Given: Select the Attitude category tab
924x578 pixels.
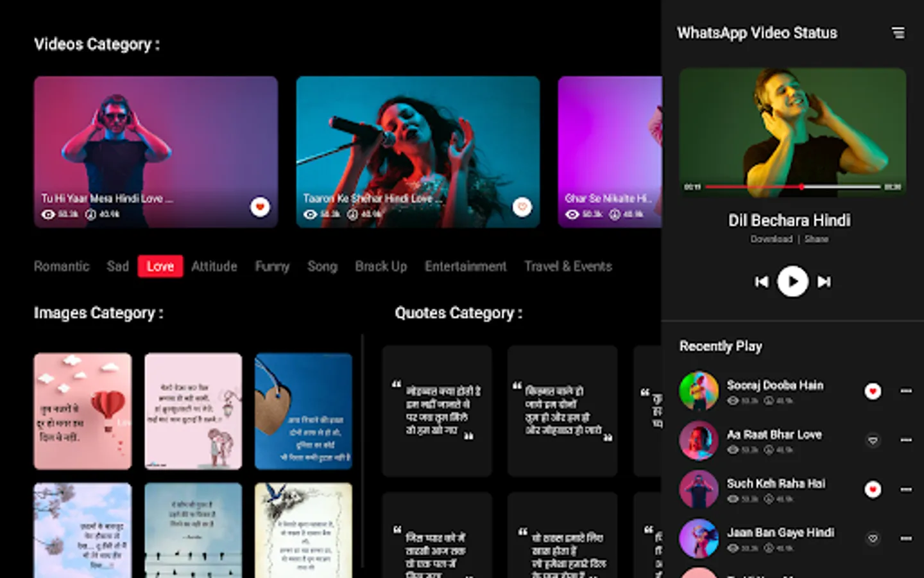Looking at the screenshot, I should pos(214,267).
